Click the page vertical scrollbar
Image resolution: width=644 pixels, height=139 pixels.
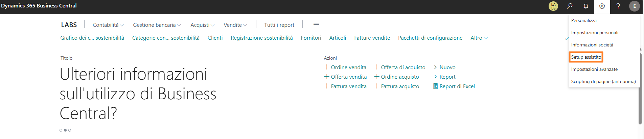coord(641,88)
